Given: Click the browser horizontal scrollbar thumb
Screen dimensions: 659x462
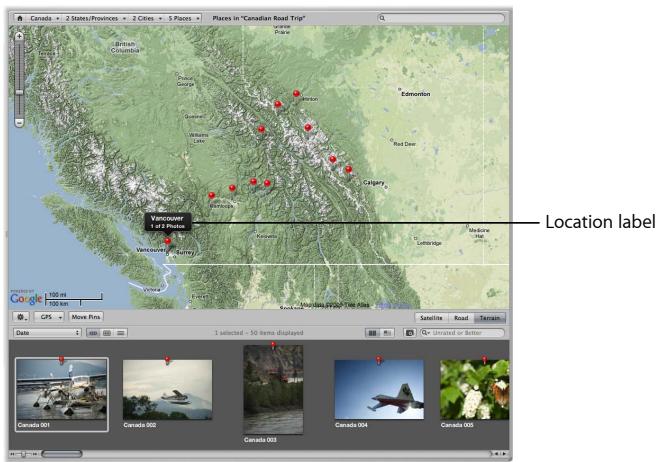Looking at the screenshot, I should point(62,454).
